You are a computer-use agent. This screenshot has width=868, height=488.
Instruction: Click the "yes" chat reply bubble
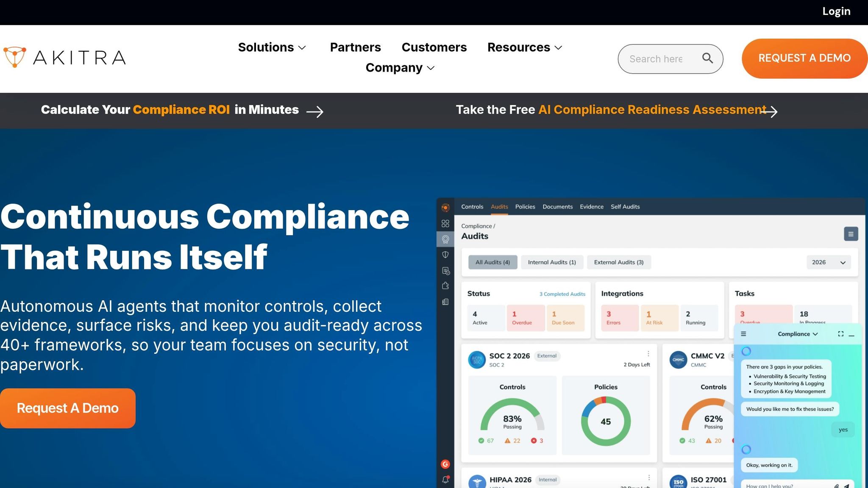pyautogui.click(x=843, y=430)
